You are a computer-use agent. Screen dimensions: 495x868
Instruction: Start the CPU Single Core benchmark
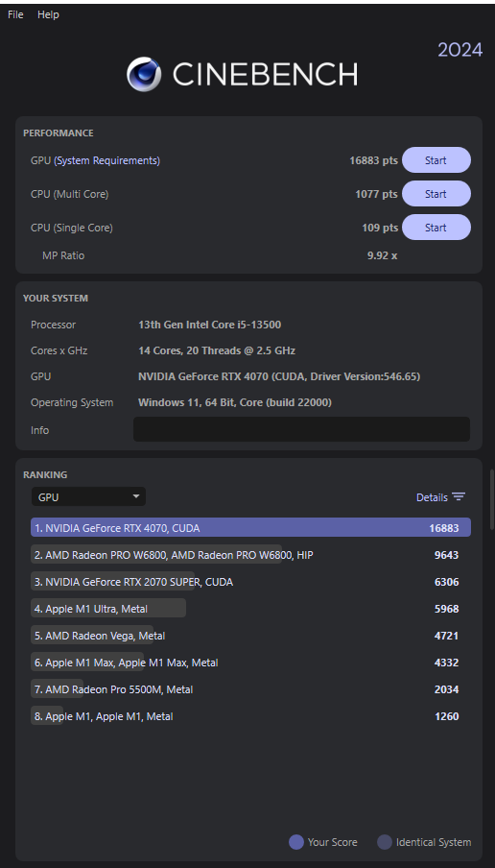436,227
